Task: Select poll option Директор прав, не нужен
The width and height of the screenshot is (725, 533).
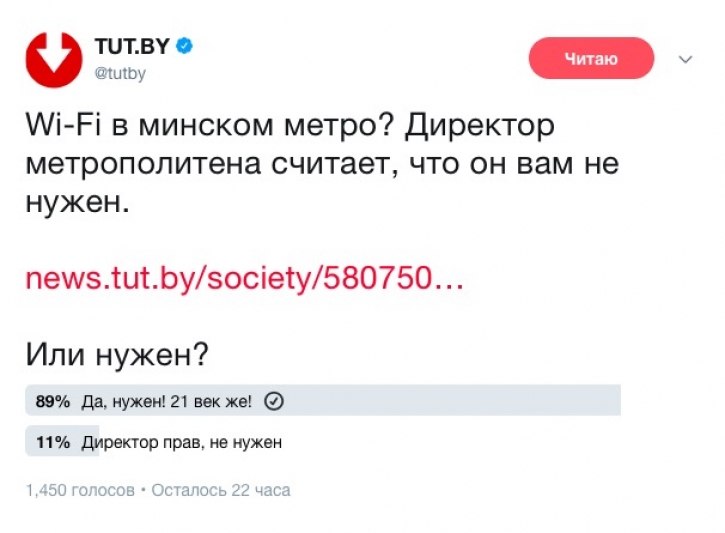Action: pos(182,442)
